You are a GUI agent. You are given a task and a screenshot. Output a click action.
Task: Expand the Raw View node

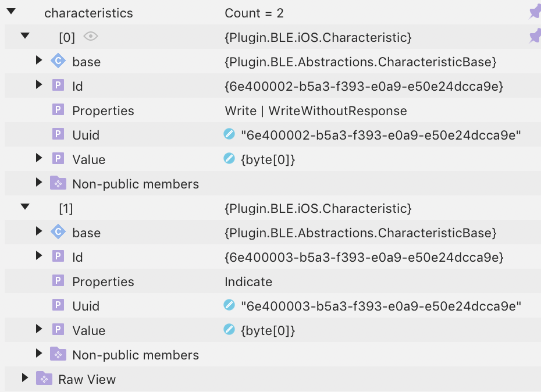[24, 379]
